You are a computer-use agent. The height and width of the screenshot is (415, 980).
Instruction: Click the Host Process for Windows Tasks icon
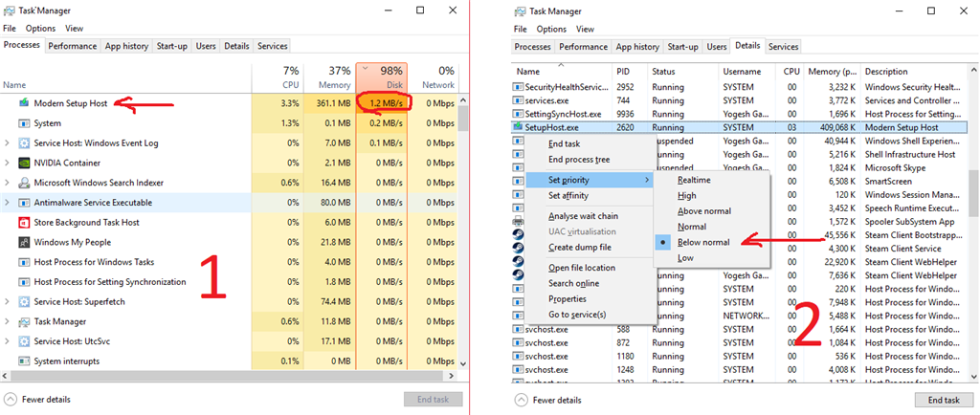[24, 262]
